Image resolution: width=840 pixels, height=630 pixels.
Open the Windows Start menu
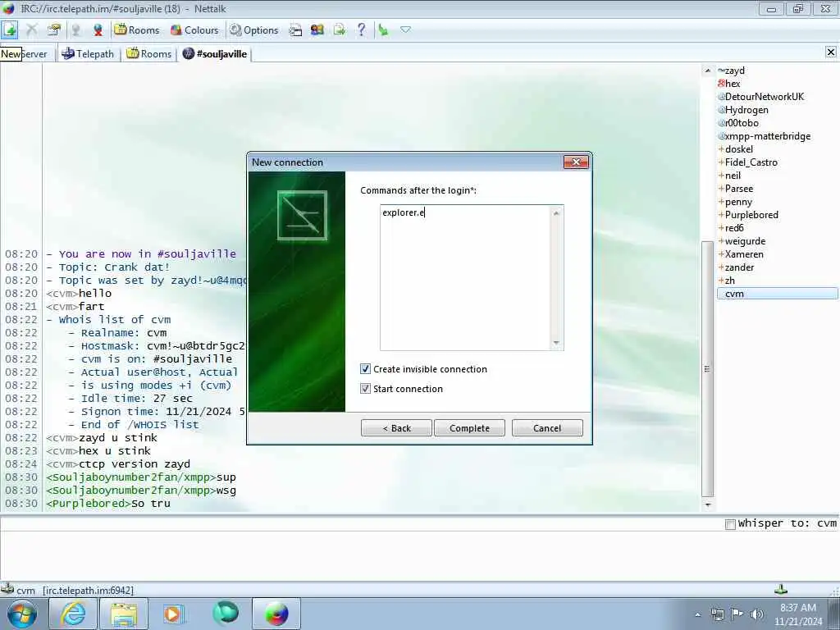pos(22,614)
